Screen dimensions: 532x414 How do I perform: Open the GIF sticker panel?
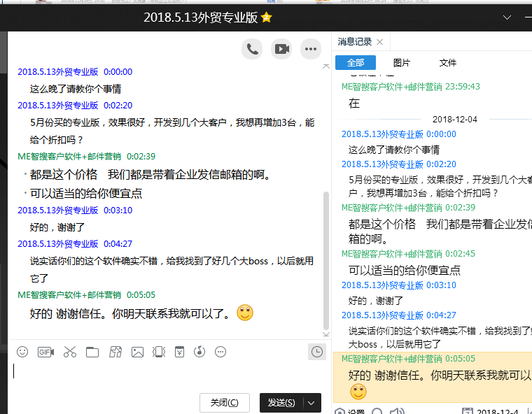(45, 352)
